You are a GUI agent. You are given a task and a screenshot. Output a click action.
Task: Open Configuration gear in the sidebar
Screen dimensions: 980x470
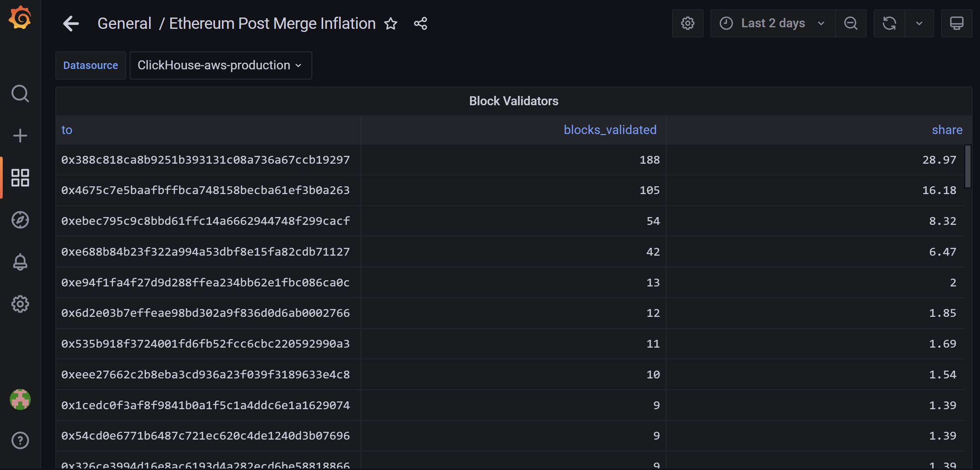tap(20, 304)
